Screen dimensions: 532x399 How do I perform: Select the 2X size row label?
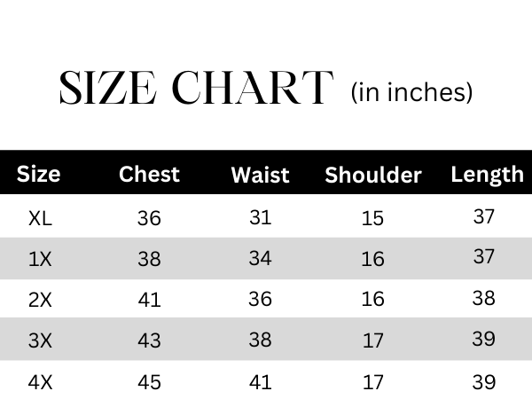[41, 300]
